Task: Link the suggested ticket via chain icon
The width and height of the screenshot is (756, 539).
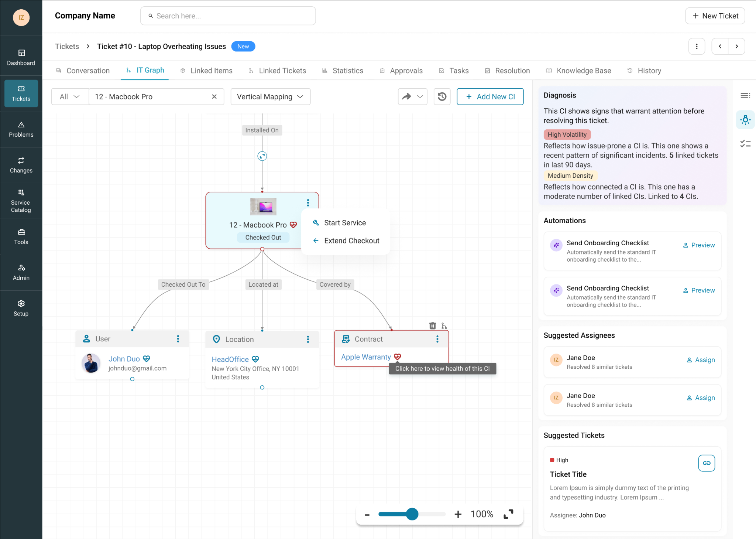Action: click(707, 463)
